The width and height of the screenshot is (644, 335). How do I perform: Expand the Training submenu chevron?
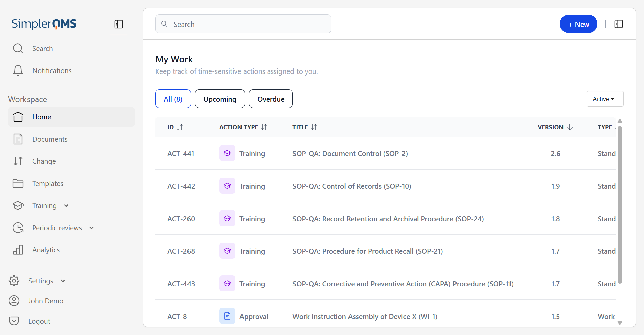(66, 206)
